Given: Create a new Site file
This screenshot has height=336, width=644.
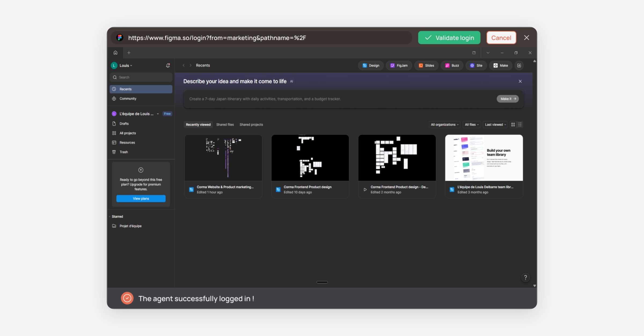Looking at the screenshot, I should (x=476, y=65).
